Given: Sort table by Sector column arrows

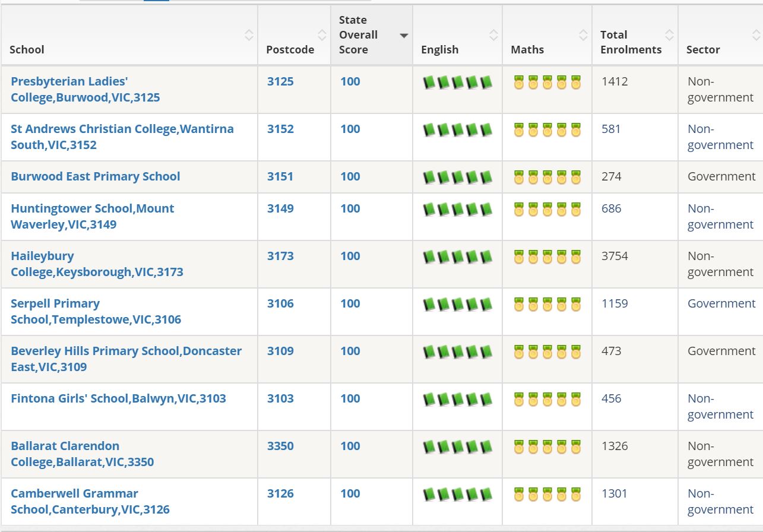Looking at the screenshot, I should 756,35.
